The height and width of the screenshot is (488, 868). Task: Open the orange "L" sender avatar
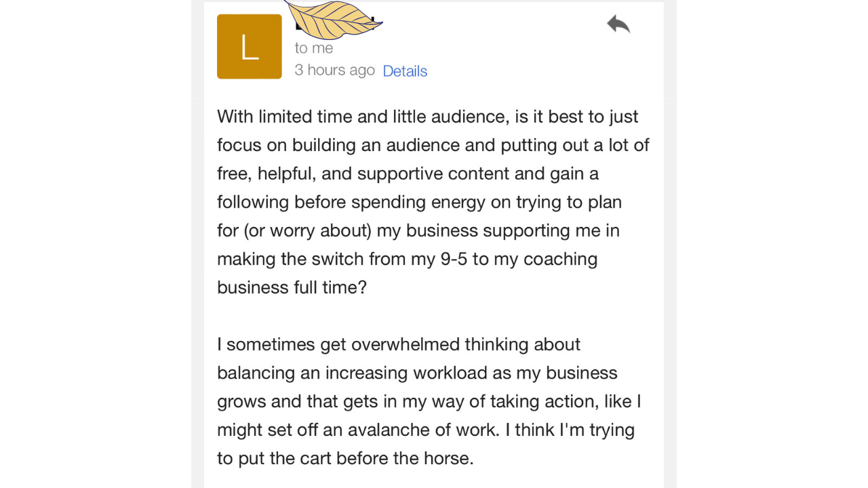[249, 46]
